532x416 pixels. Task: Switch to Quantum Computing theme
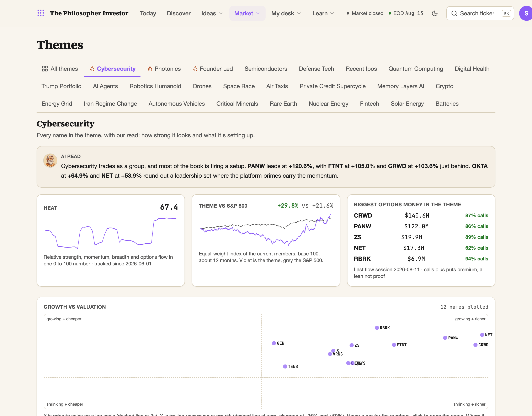(416, 69)
